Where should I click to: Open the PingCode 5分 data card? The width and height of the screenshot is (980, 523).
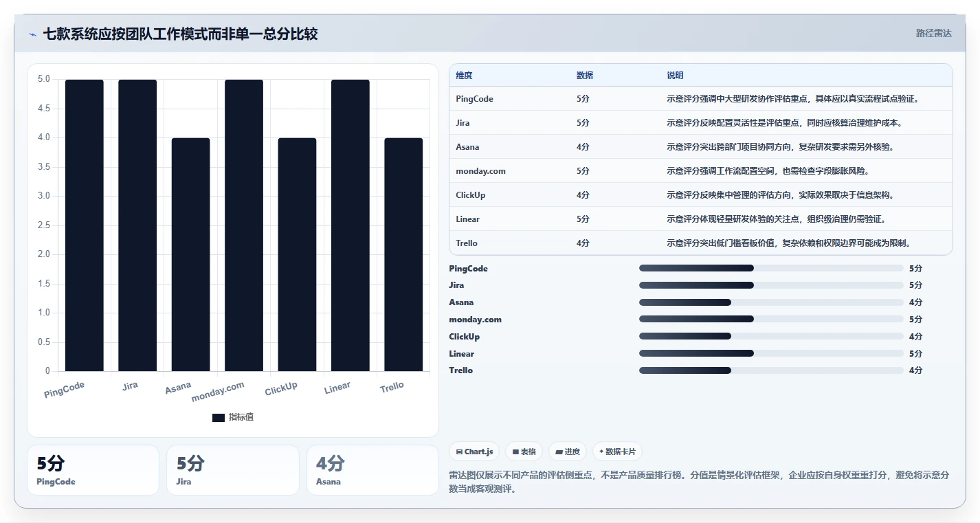pyautogui.click(x=93, y=470)
